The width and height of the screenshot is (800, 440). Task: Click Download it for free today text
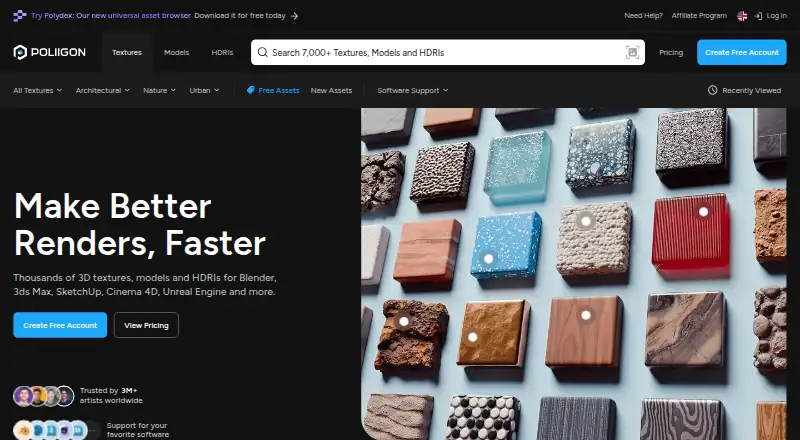click(x=240, y=16)
